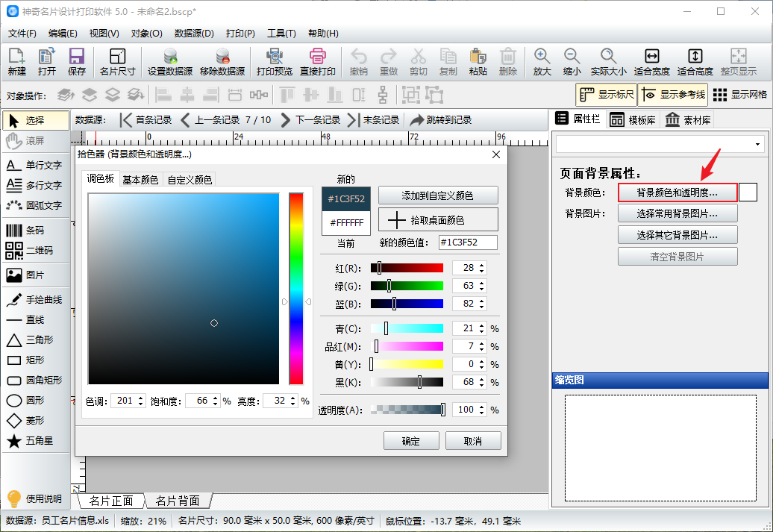
Task: Click the rainbow hue slider bar
Action: 296,288
